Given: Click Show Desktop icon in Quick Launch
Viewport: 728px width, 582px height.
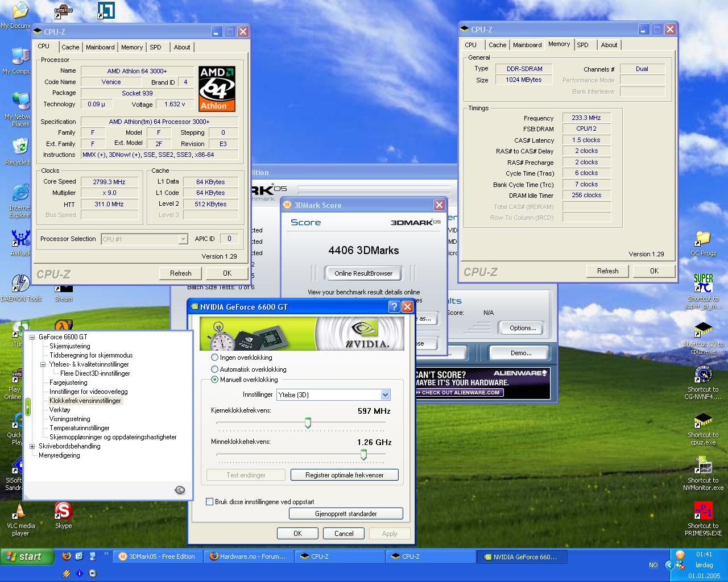Looking at the screenshot, I should tap(92, 556).
